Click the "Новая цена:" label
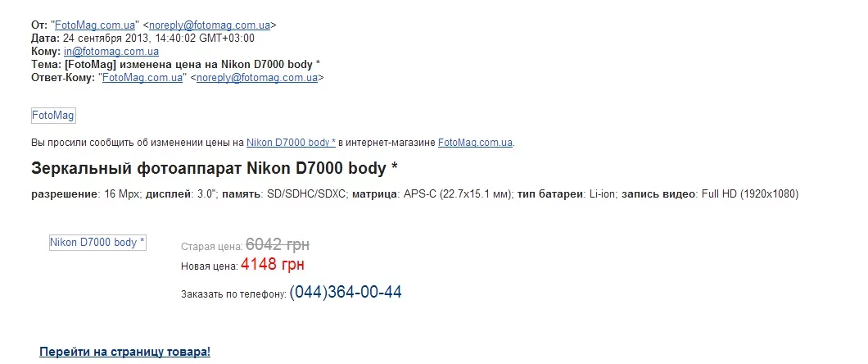Viewport: 868px width, 364px height. point(209,266)
